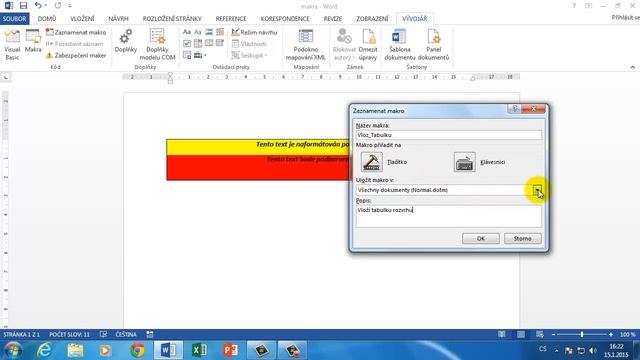Click help button in macro dialog

(514, 109)
